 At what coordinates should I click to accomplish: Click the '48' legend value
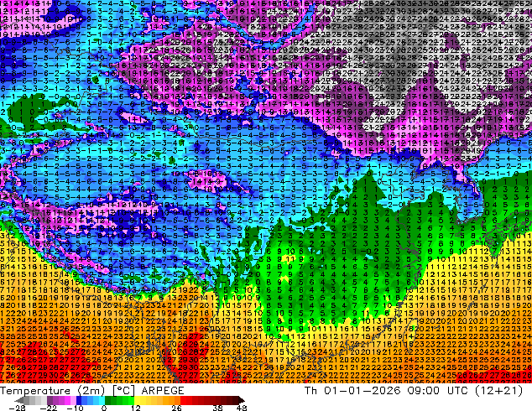[x=242, y=408]
